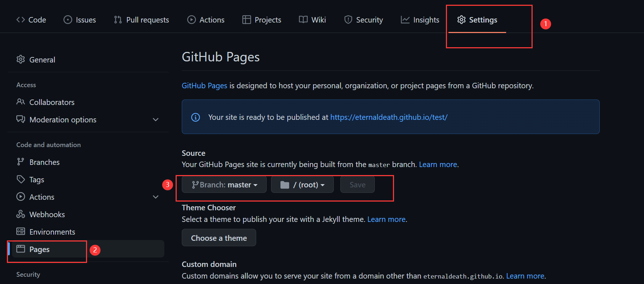
Task: Click the Pages browser icon in sidebar
Action: 21,249
